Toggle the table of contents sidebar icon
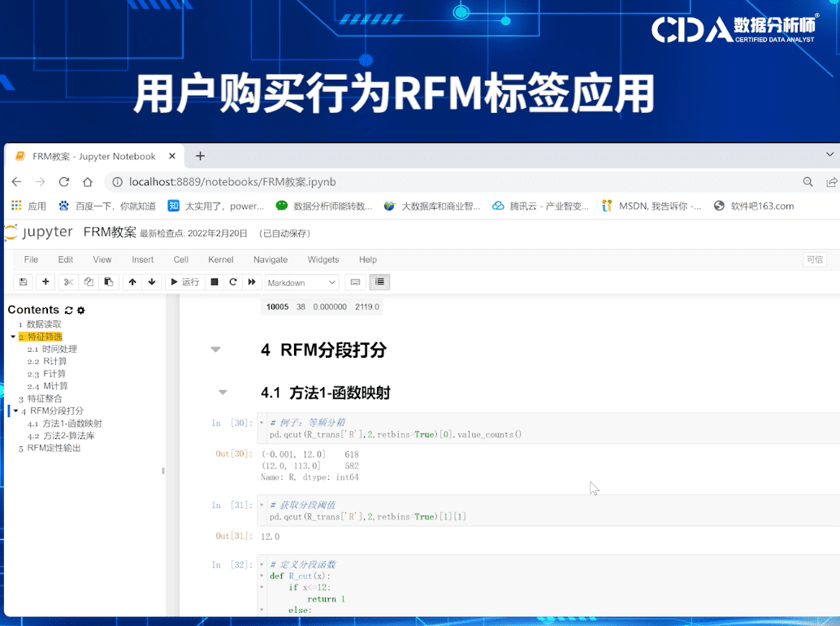This screenshot has height=626, width=840. point(380,282)
